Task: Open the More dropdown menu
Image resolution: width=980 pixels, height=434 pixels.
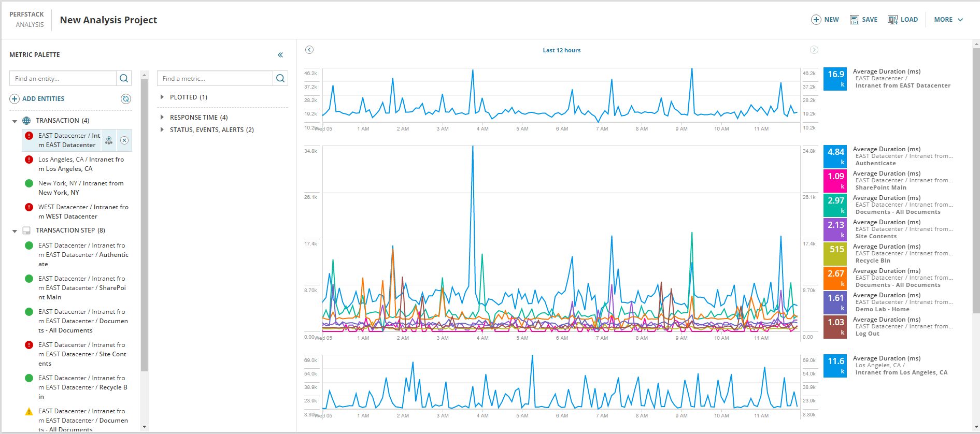Action: (948, 20)
